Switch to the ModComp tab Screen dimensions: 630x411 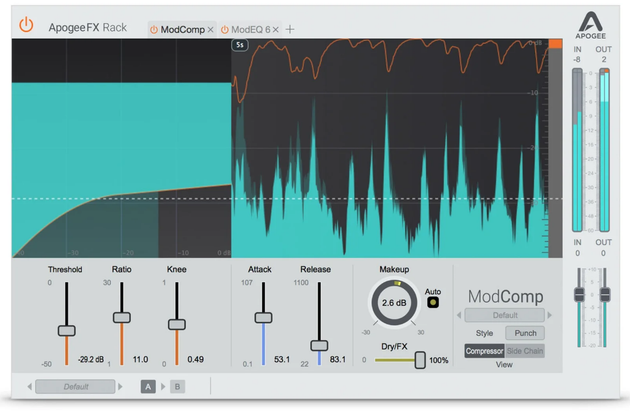coord(182,30)
